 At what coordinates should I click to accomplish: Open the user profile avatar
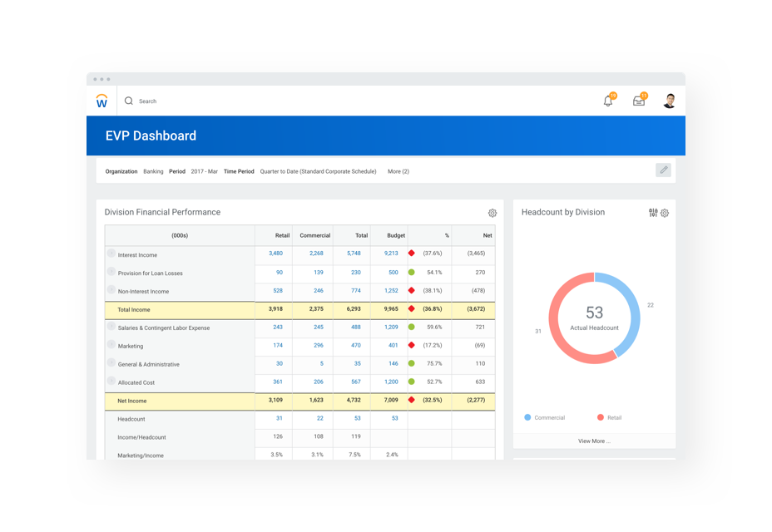tap(670, 101)
